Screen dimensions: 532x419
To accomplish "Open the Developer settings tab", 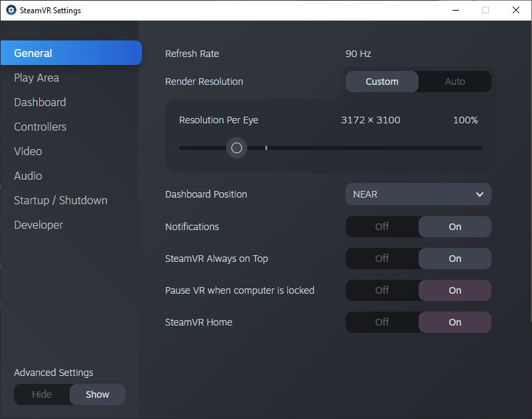I will click(x=38, y=225).
